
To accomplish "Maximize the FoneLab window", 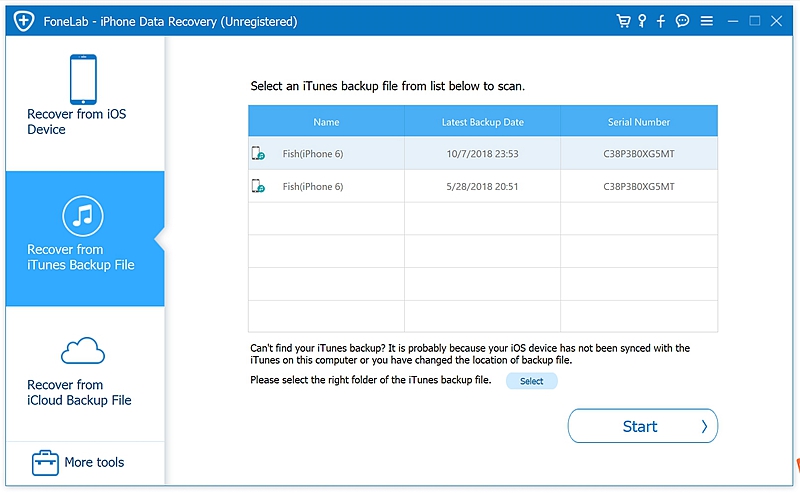I will point(755,21).
